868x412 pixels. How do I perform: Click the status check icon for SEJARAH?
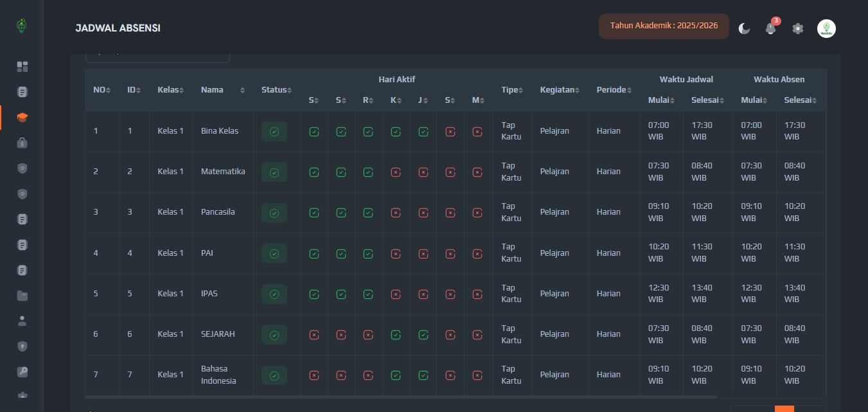274,335
